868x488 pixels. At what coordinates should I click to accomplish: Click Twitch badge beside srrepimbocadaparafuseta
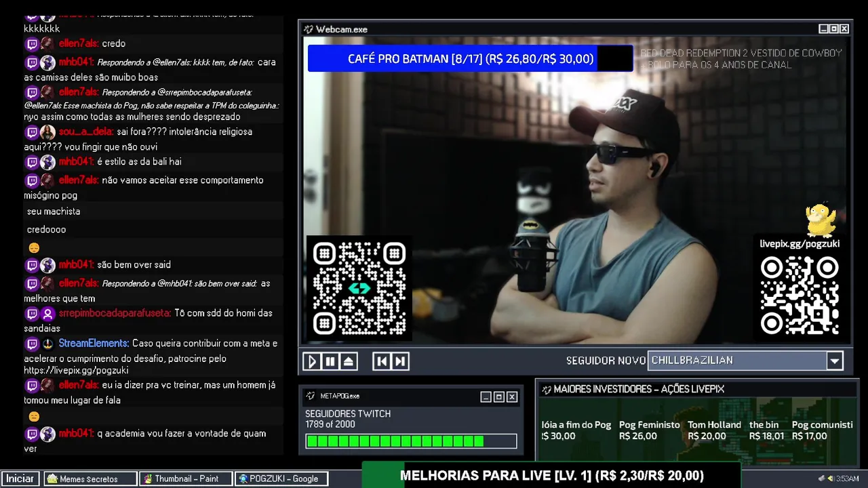tap(32, 314)
